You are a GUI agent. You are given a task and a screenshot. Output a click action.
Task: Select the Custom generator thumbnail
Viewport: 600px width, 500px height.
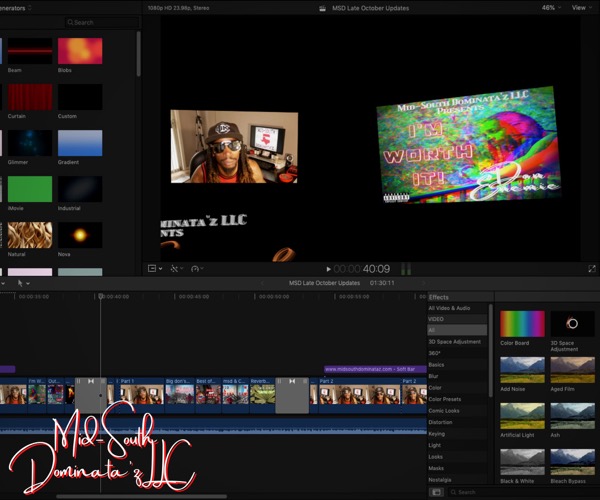(80, 97)
